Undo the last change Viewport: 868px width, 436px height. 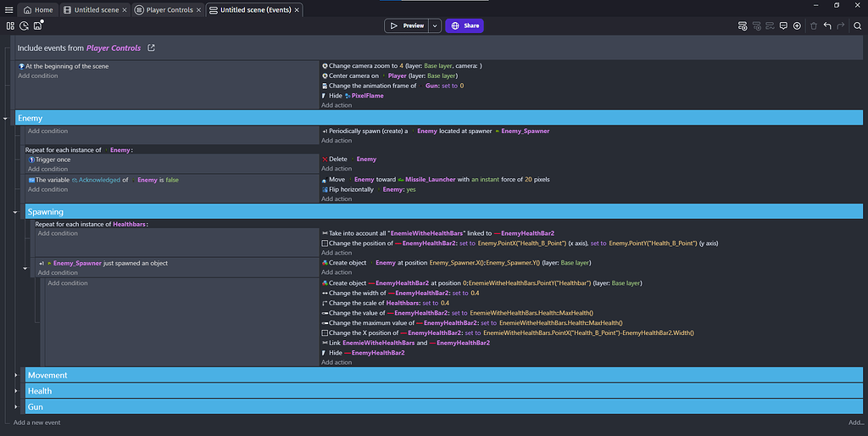[827, 25]
